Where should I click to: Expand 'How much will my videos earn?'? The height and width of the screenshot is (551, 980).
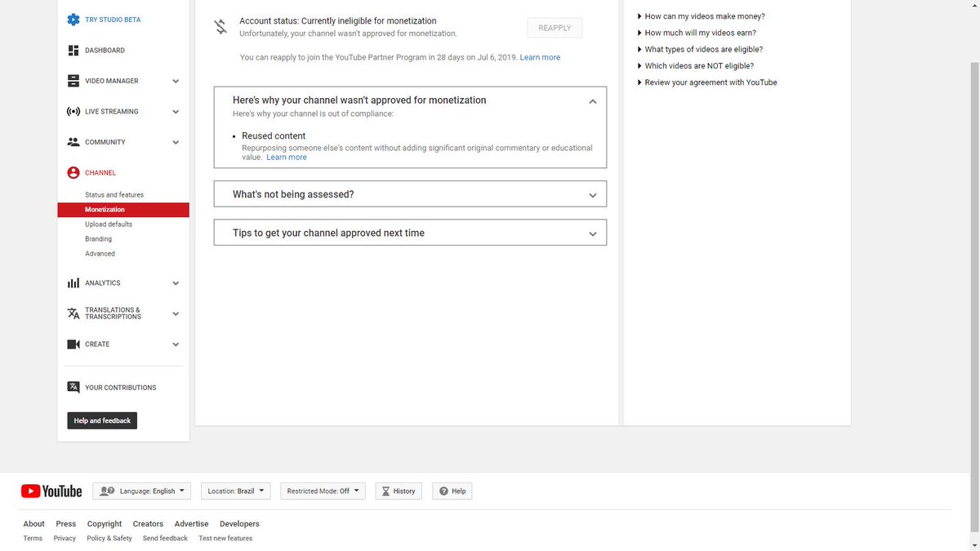click(x=697, y=33)
